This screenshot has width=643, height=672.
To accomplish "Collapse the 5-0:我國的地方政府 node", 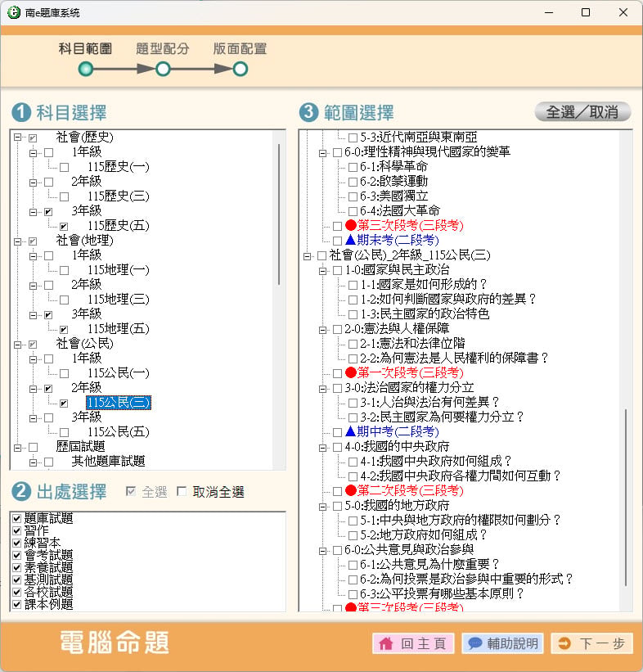I will [322, 507].
